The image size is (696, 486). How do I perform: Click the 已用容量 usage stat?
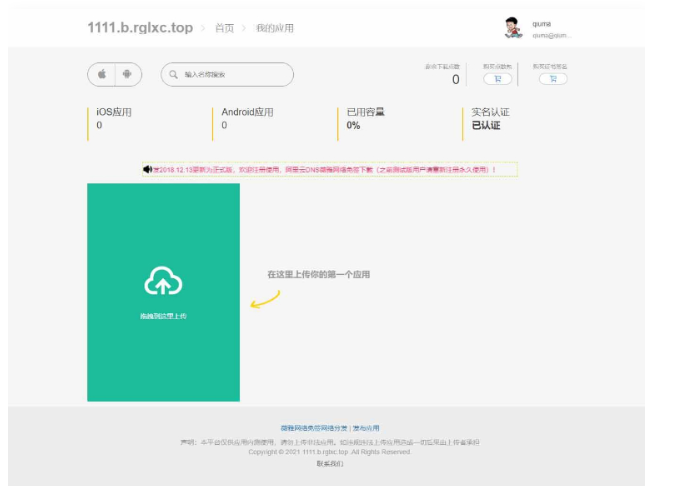[365, 118]
